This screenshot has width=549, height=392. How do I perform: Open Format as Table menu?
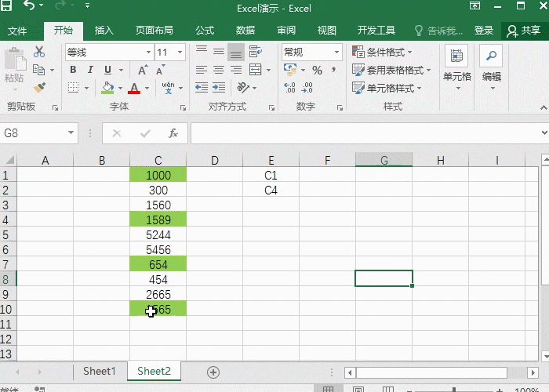click(x=391, y=70)
